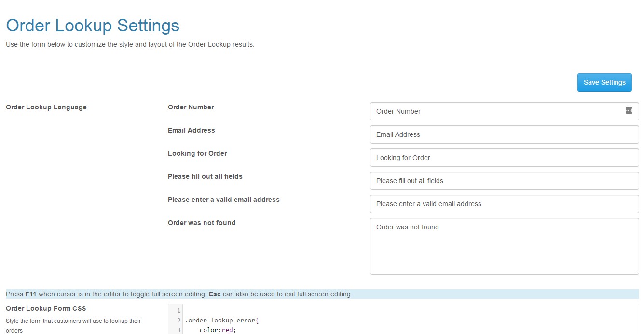The width and height of the screenshot is (644, 334).
Task: Select the bold Order was not found label
Action: click(202, 223)
